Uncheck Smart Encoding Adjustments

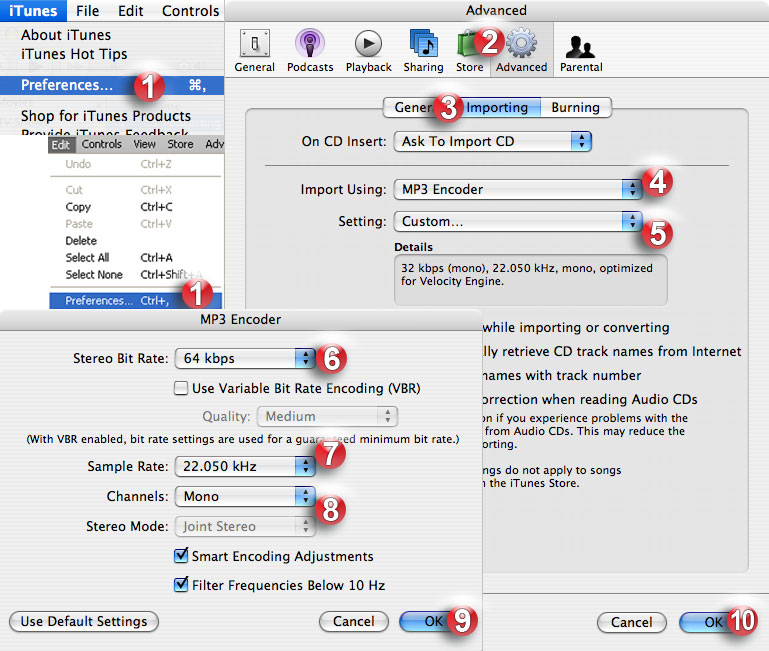click(181, 556)
